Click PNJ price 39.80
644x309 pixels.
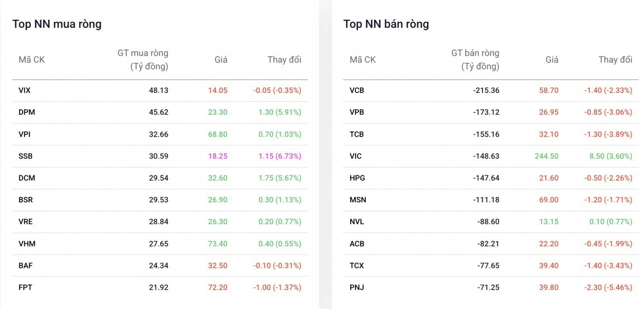(549, 288)
